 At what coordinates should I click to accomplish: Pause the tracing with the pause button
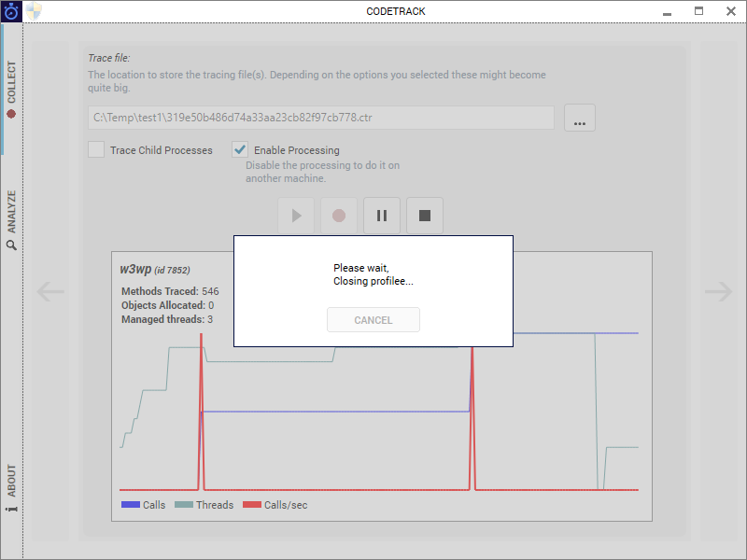(382, 216)
